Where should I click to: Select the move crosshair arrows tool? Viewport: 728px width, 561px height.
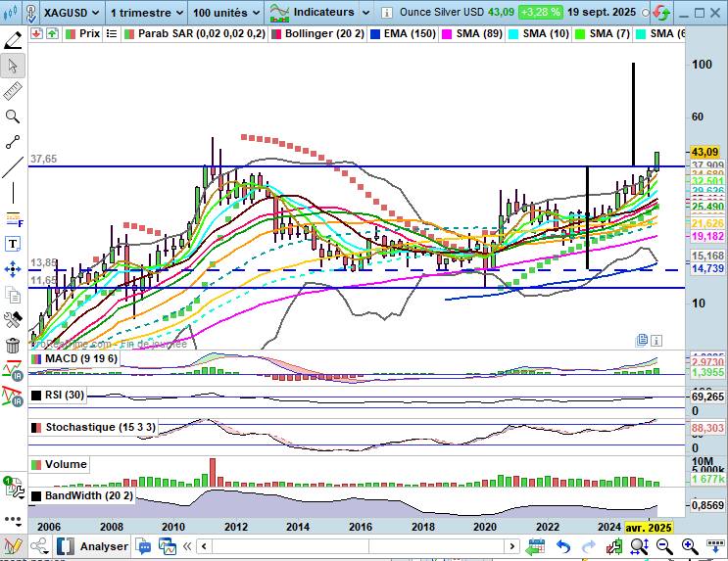(x=13, y=268)
